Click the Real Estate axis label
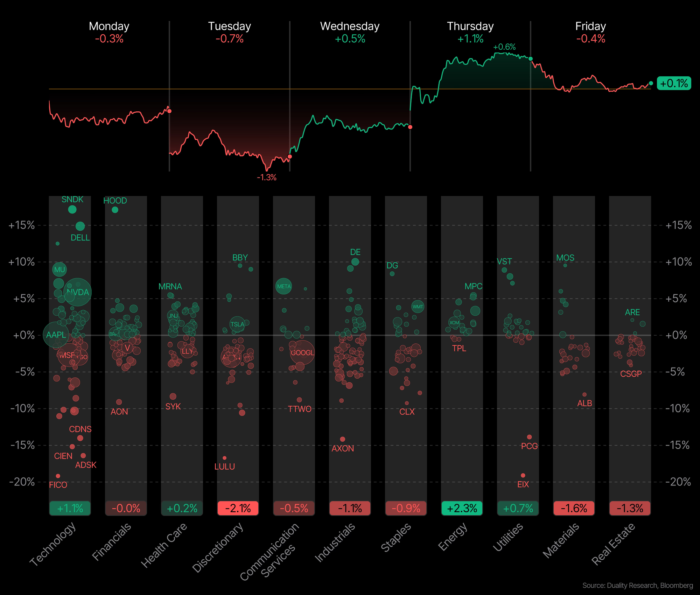Screen dimensions: 700x595 coord(613,544)
